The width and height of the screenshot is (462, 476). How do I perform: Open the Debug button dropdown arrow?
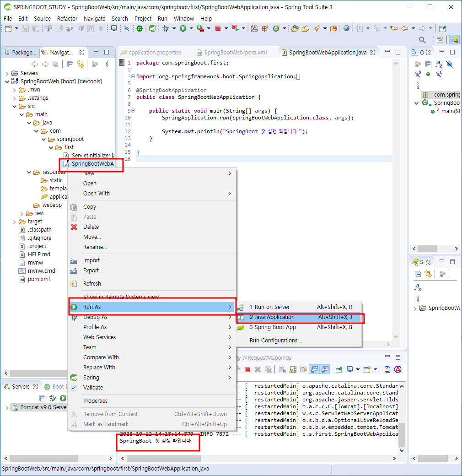pyautogui.click(x=174, y=28)
